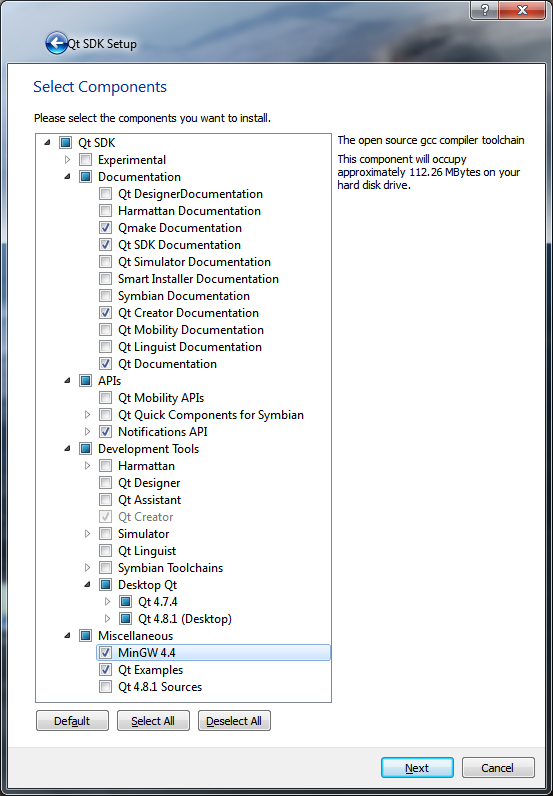Close the setup window
This screenshot has height=796, width=553.
pyautogui.click(x=522, y=10)
